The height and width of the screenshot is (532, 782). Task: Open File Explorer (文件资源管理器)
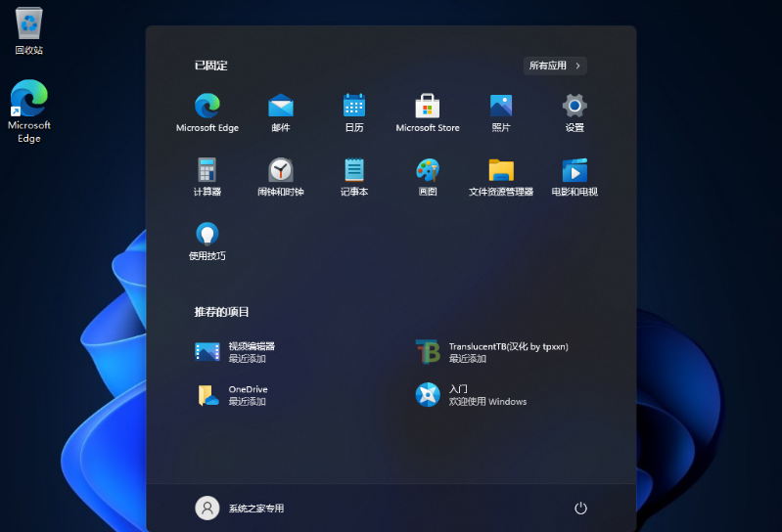[x=501, y=177]
